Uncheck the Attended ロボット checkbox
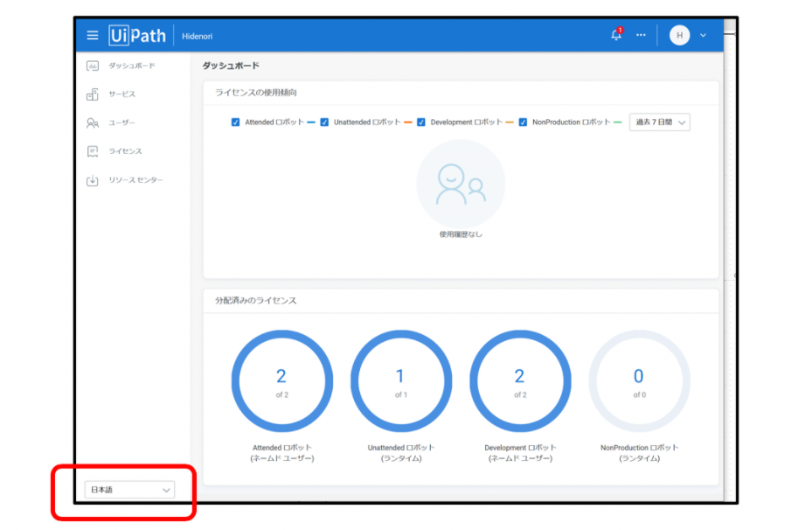 [x=235, y=122]
